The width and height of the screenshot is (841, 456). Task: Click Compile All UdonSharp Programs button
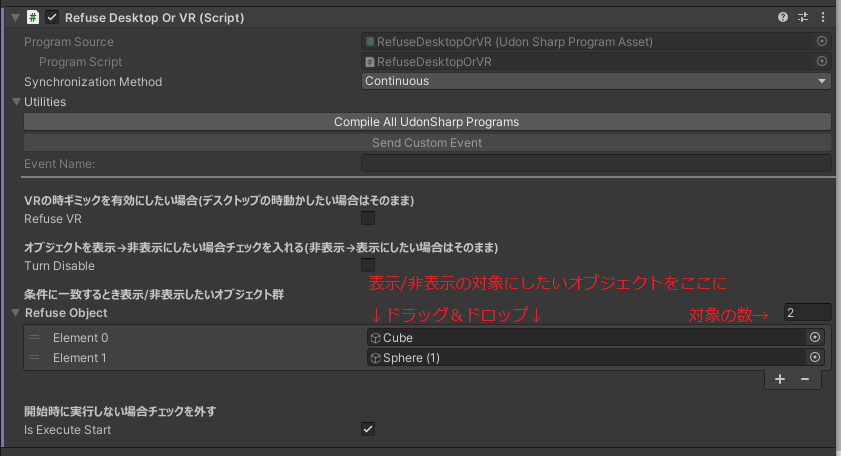(427, 122)
